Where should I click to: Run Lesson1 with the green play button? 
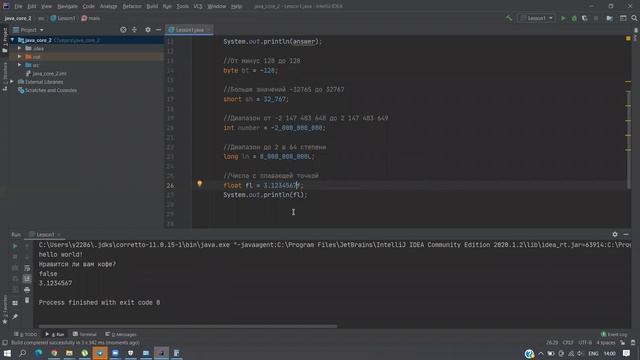[x=563, y=18]
